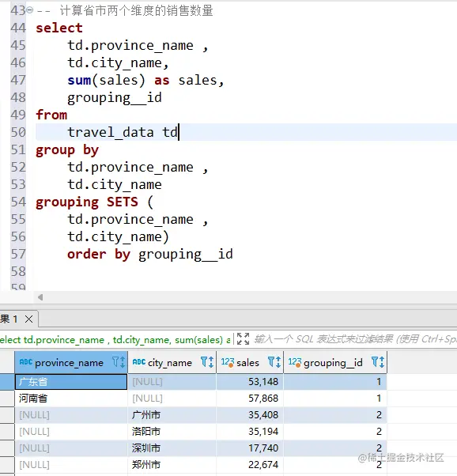This screenshot has height=476, width=457.
Task: Select the sales value 35,408
Action: click(250, 415)
